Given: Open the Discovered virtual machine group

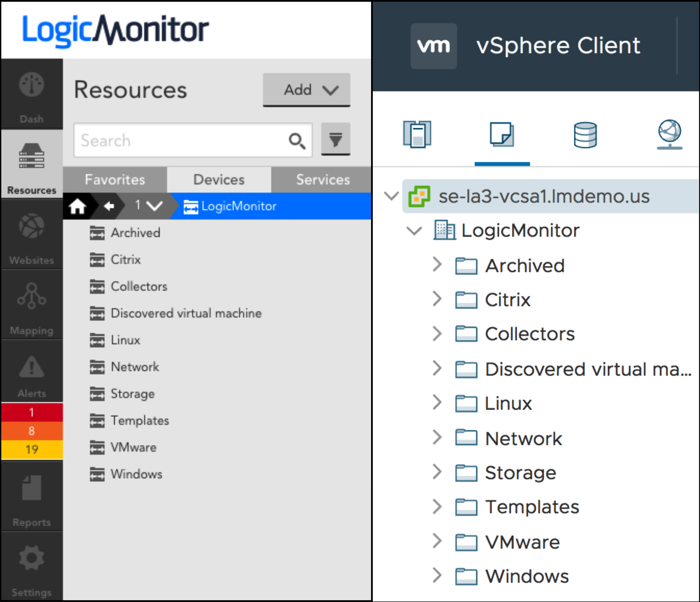Looking at the screenshot, I should [x=176, y=313].
